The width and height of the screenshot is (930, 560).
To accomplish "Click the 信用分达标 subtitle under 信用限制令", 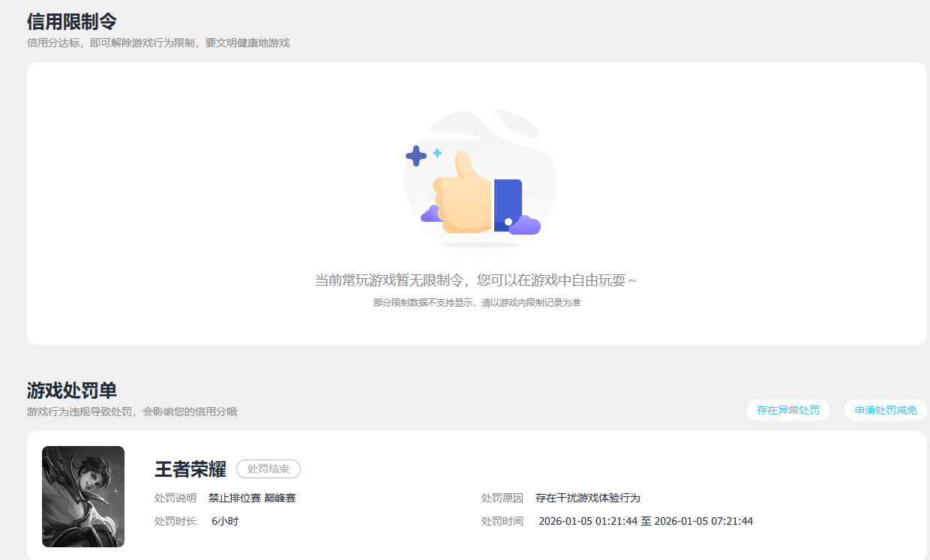I will (x=158, y=43).
